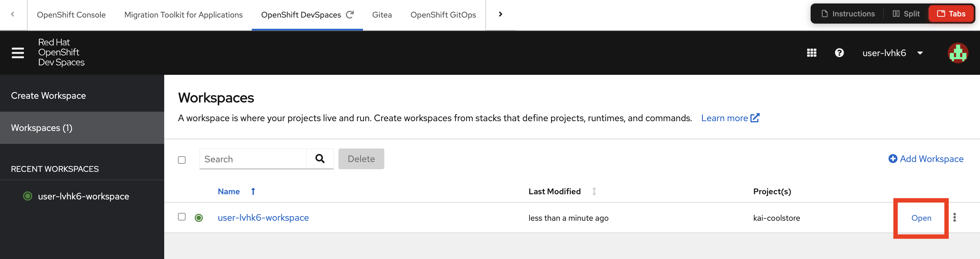Select Create Workspace in the sidebar
This screenshot has height=259, width=980.
pyautogui.click(x=48, y=96)
